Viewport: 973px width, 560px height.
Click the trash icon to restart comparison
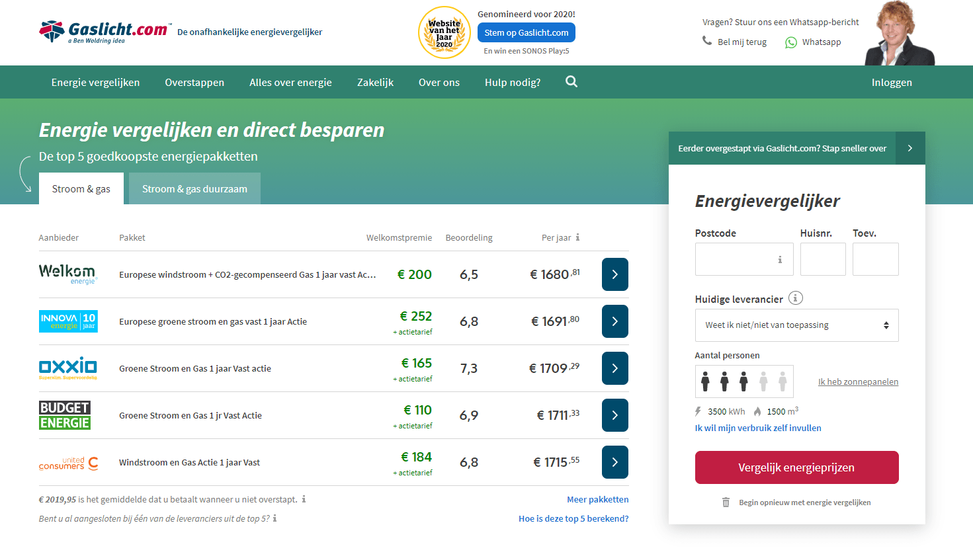click(726, 502)
